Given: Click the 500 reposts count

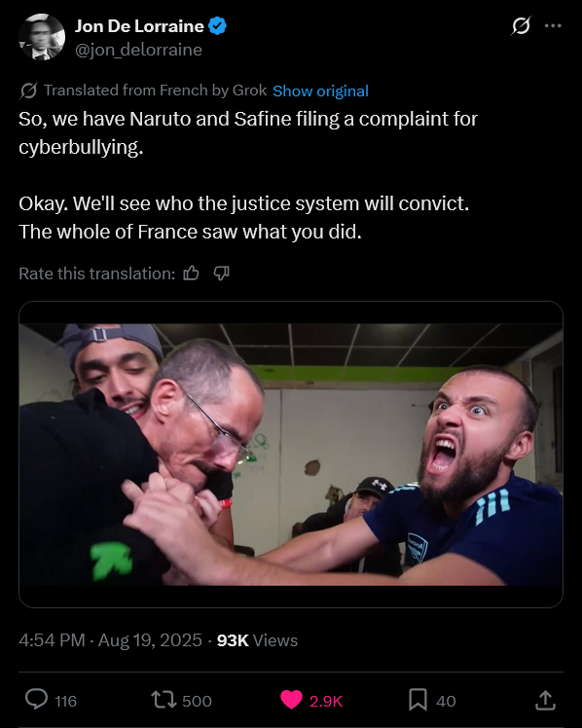Looking at the screenshot, I should [x=197, y=701].
